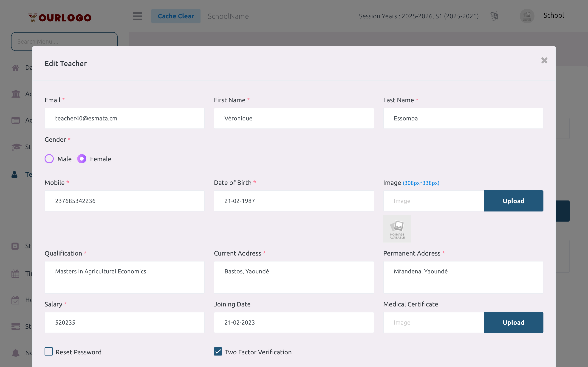Click the Search Menu input field
Screen dimensions: 588x367
point(64,41)
